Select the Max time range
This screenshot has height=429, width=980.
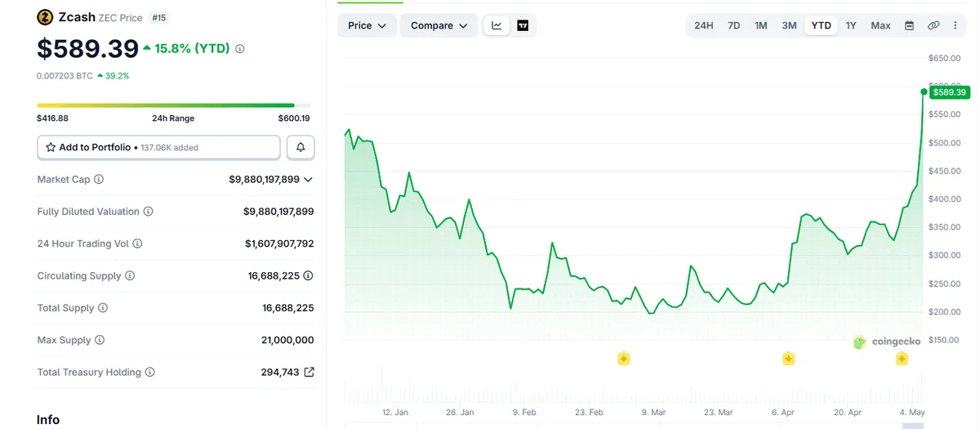880,25
